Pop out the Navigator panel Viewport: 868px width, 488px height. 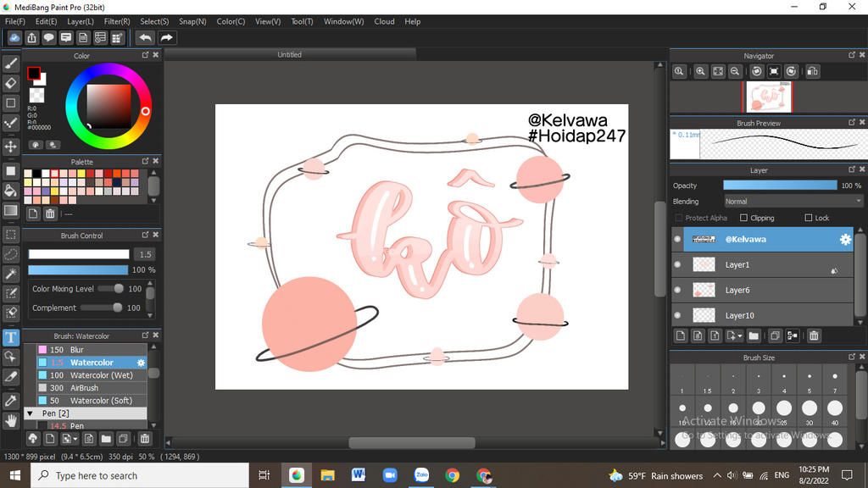point(851,55)
